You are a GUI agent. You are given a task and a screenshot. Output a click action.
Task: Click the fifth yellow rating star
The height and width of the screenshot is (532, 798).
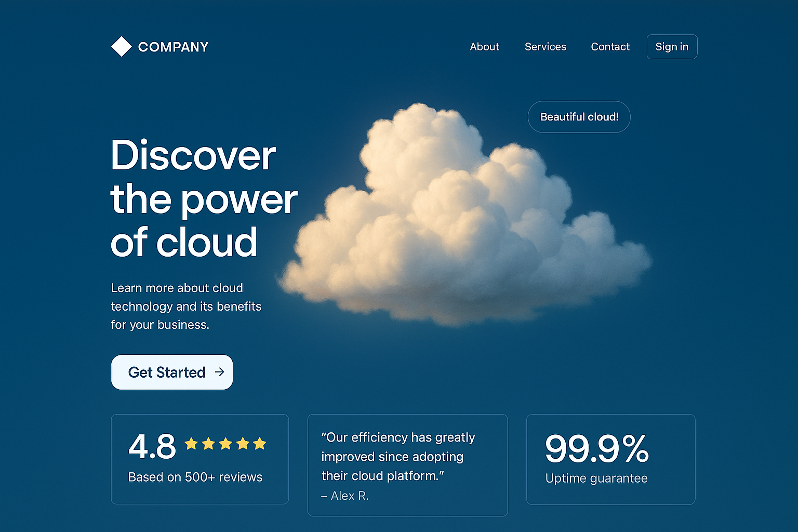coord(260,444)
